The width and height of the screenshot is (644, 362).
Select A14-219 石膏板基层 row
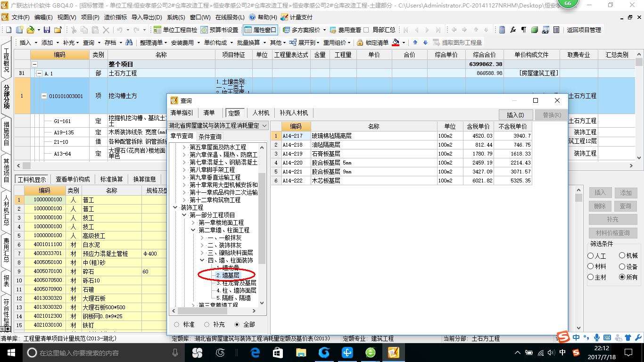point(401,154)
